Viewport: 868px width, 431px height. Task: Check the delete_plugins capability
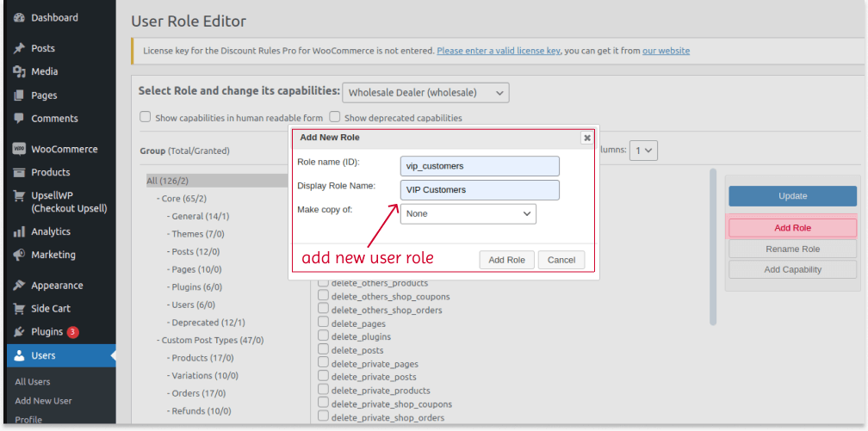pos(323,336)
